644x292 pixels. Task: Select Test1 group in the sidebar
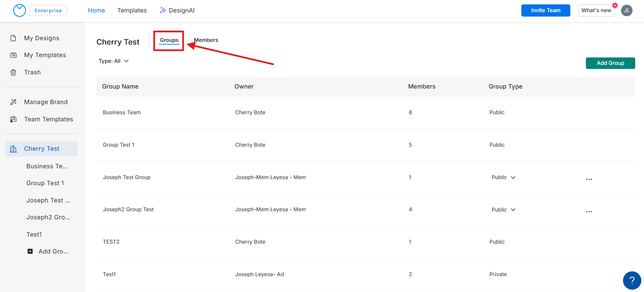pos(34,235)
